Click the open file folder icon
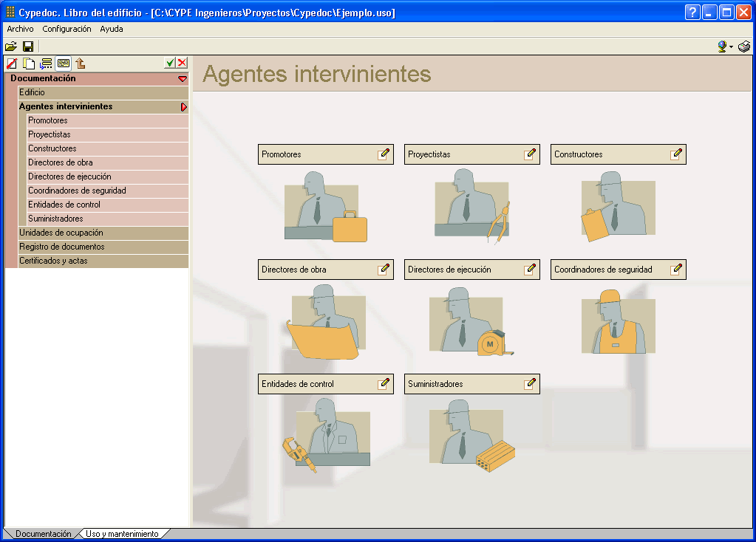756x542 pixels. 11,46
